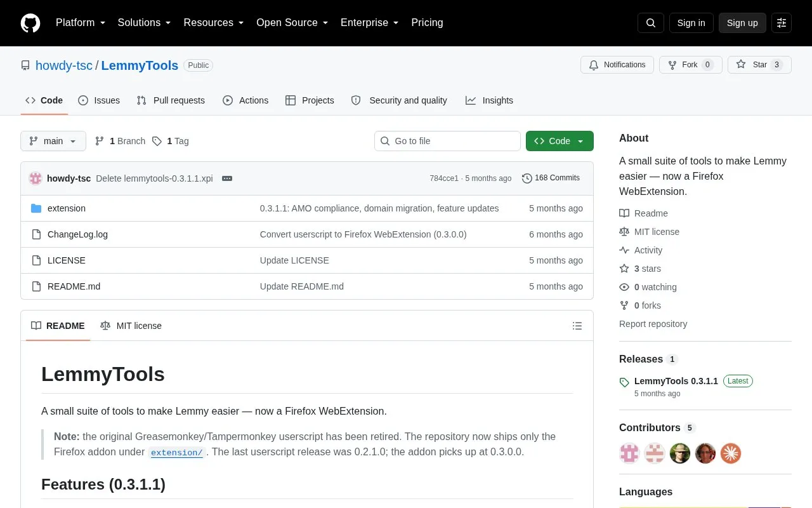
Task: Focus the Go to file search field
Action: click(447, 141)
